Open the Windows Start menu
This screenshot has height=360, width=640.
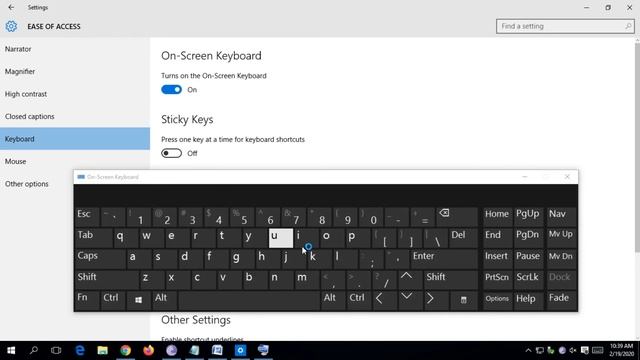coord(11,350)
